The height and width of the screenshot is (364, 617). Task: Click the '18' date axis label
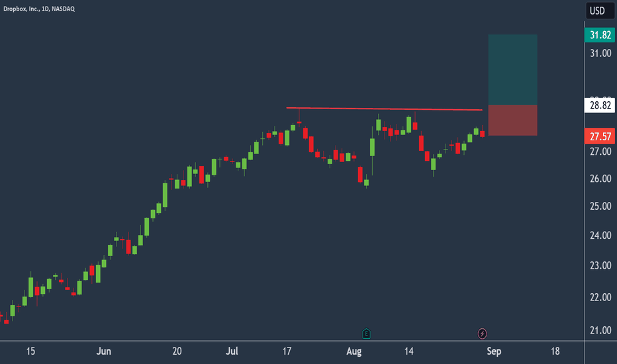point(555,351)
